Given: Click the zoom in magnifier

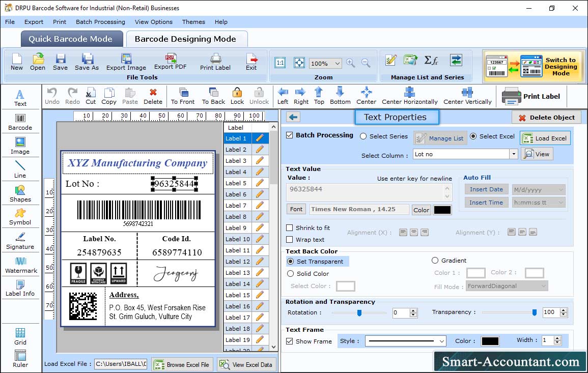Looking at the screenshot, I should pyautogui.click(x=351, y=63).
